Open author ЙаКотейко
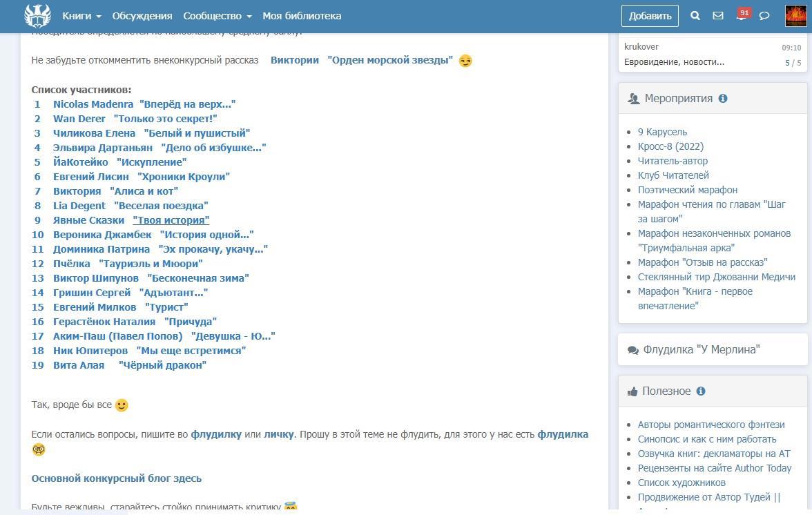The width and height of the screenshot is (812, 515). (80, 162)
